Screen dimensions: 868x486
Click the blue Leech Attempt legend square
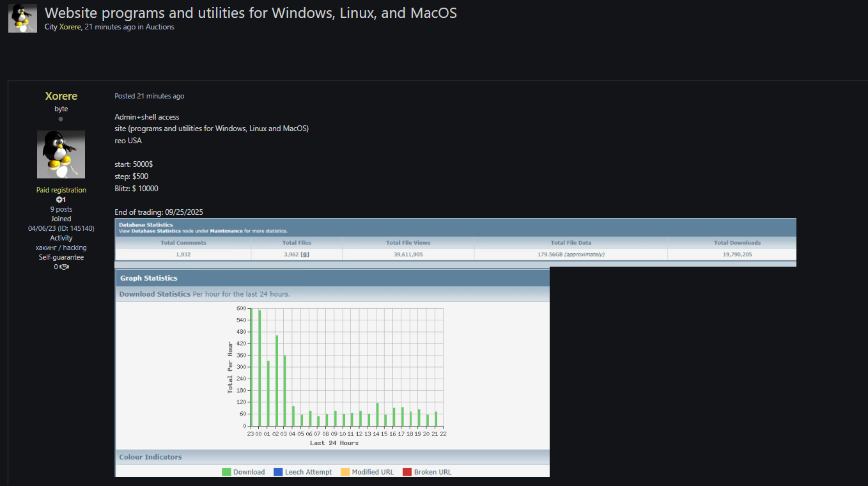278,472
